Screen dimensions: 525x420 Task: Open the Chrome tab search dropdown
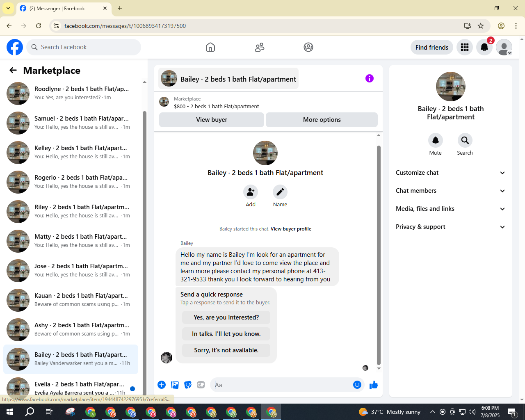pos(8,8)
